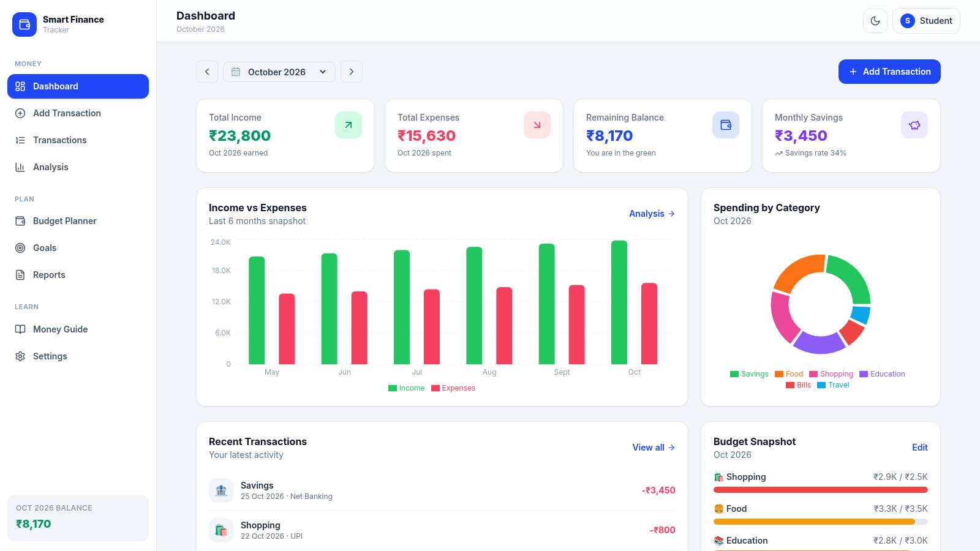Go to the previous month with the left chevron

pos(207,72)
